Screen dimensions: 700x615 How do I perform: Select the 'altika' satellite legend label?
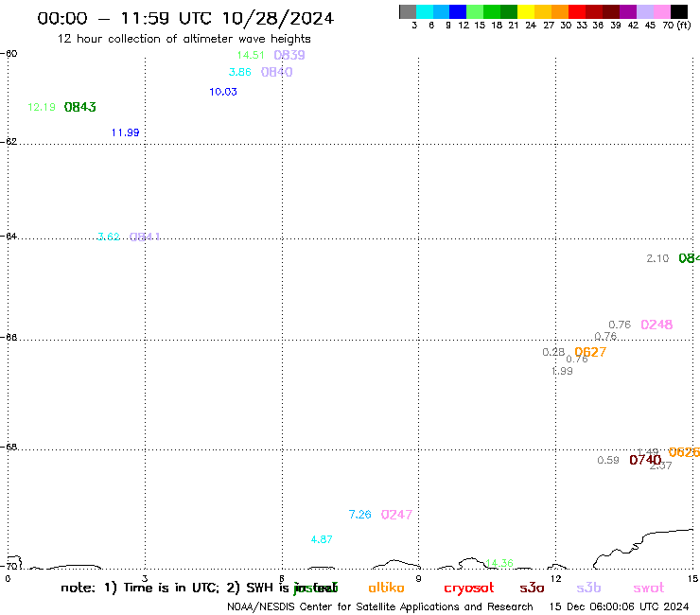tap(386, 588)
